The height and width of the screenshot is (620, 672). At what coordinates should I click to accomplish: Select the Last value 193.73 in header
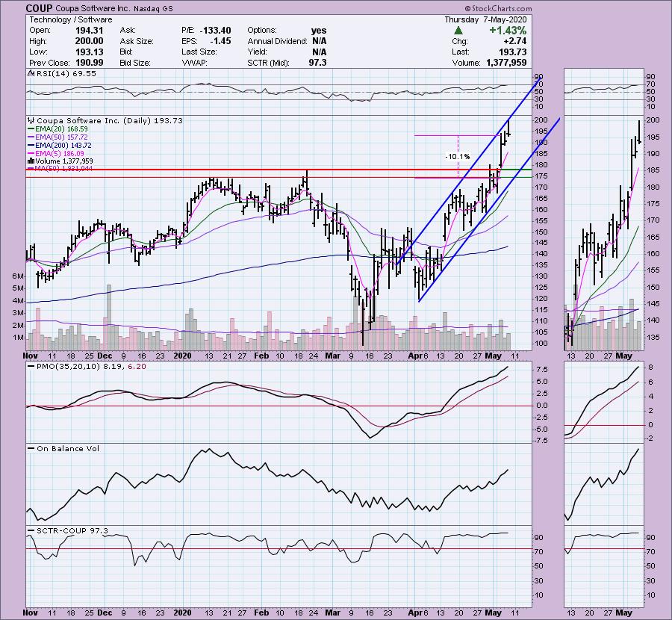point(512,52)
